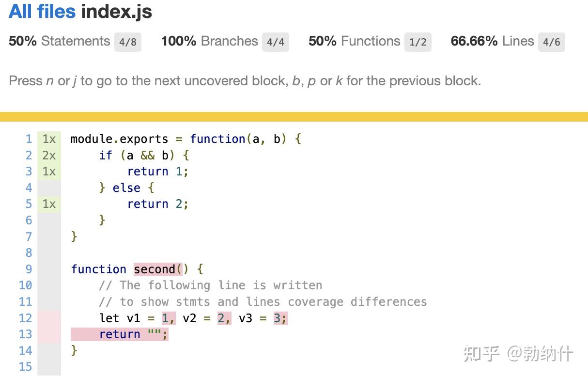The width and height of the screenshot is (588, 377).
Task: Click the 1/2 functions count badge
Action: (418, 42)
